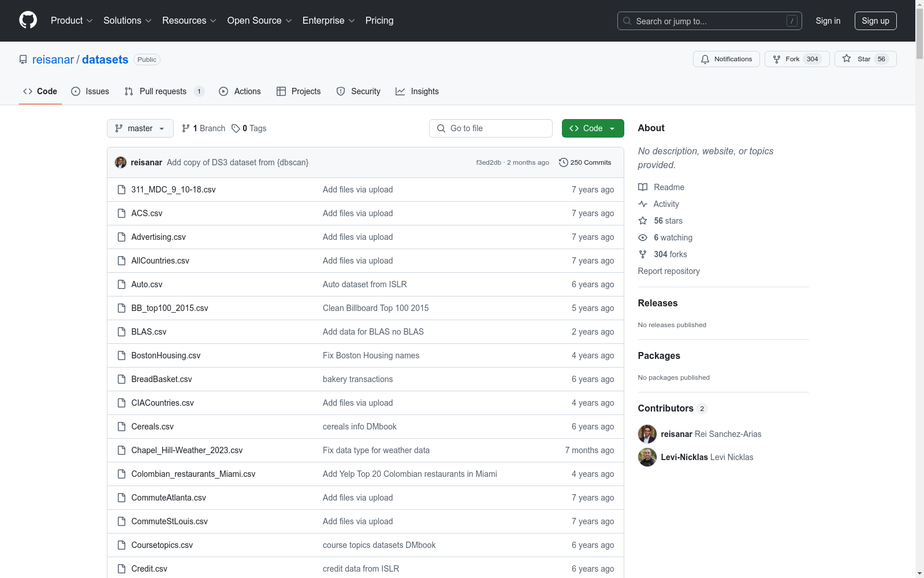Open the Enterprise dropdown menu

coord(329,21)
